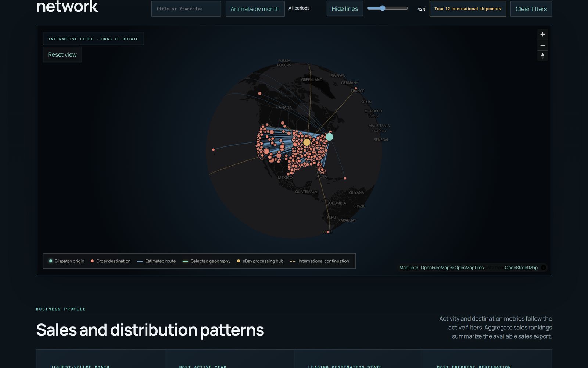The image size is (588, 368).
Task: Click the International continuation legend entry
Action: pyautogui.click(x=319, y=261)
